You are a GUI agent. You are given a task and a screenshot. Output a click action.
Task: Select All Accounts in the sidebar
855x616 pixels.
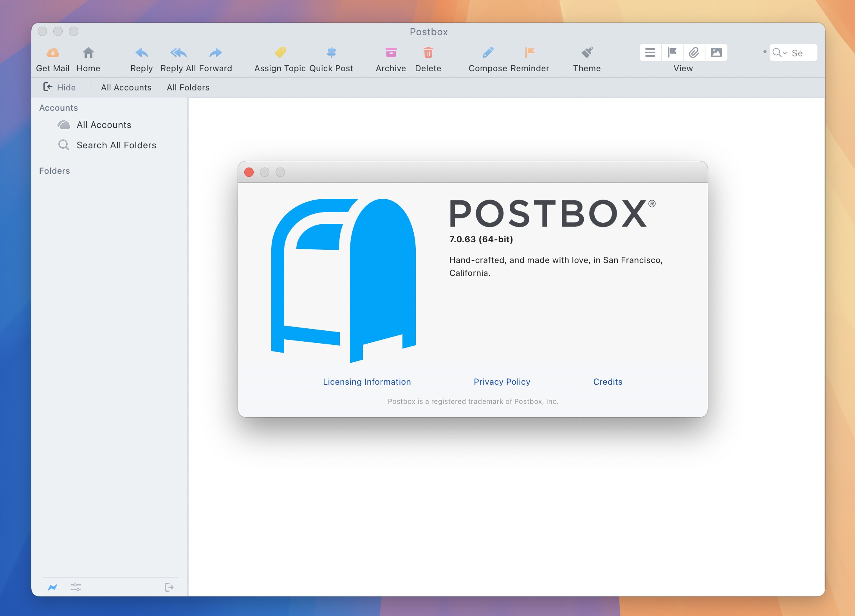[x=104, y=125]
